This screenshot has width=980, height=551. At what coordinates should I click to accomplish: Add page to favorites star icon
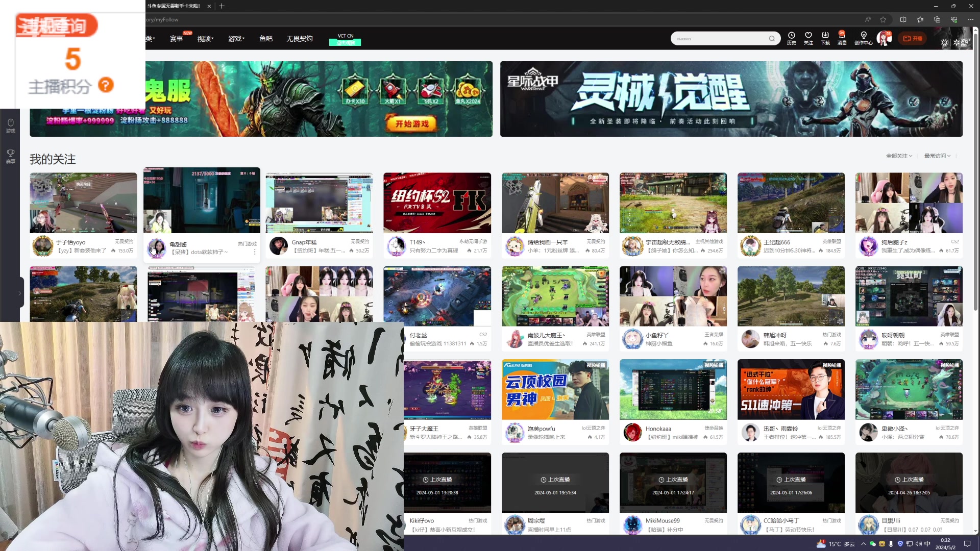pos(883,19)
